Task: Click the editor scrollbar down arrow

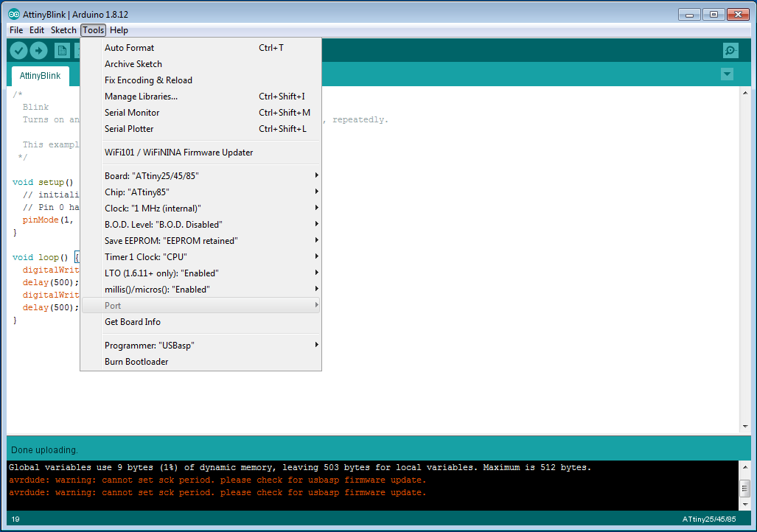Action: pos(745,427)
